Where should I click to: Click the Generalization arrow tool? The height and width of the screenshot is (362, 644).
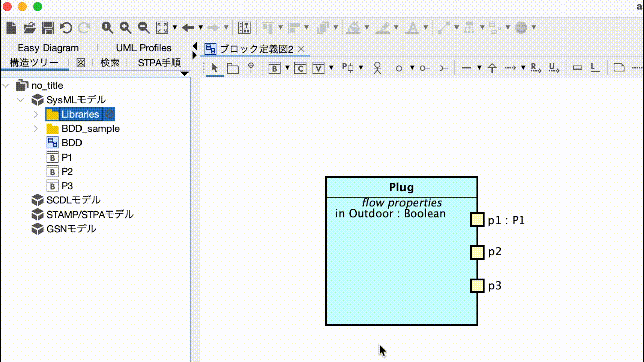tap(492, 68)
